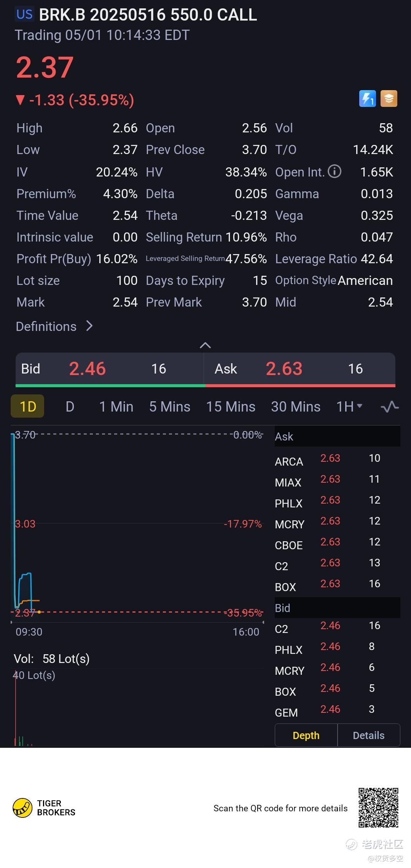This screenshot has height=868, width=411.
Task: Select the 1D chart tab
Action: pos(28,407)
